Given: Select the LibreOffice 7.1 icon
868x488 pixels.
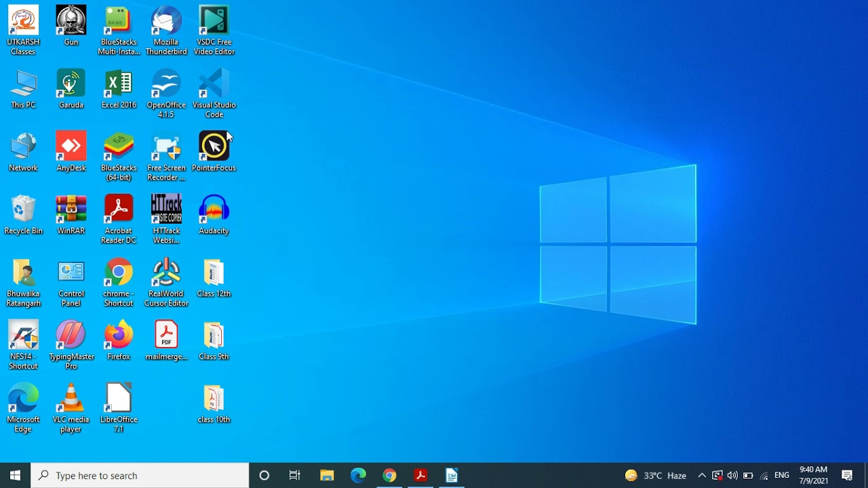Looking at the screenshot, I should click(x=119, y=409).
